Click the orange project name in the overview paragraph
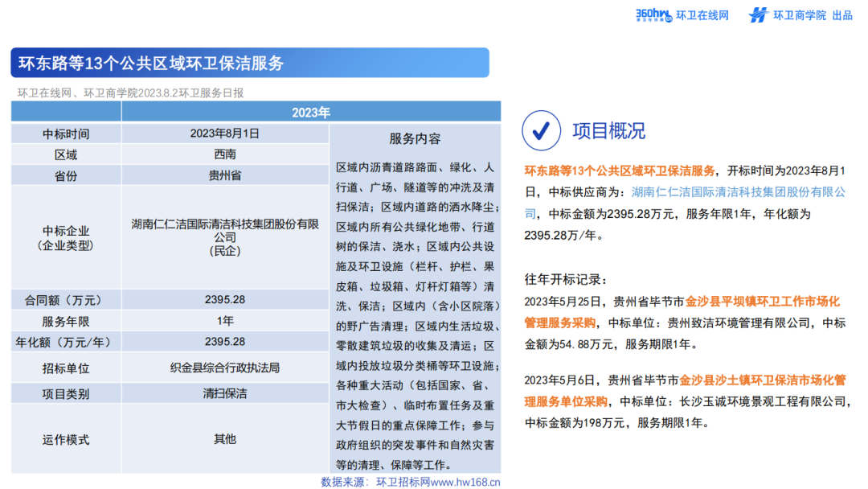This screenshot has width=868, height=489. click(x=620, y=171)
